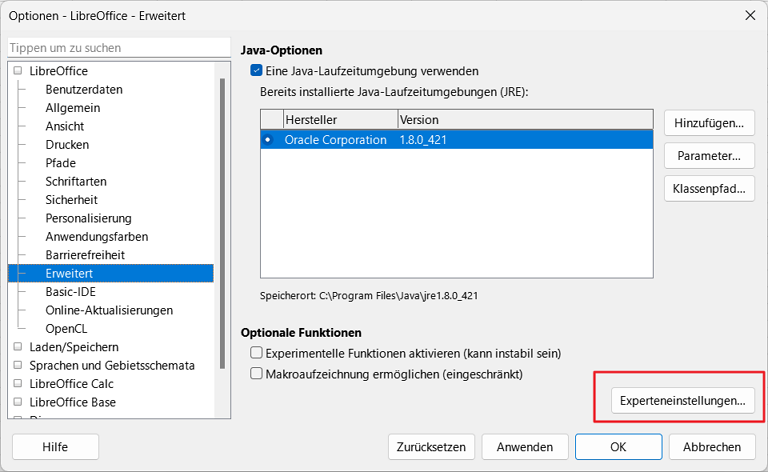Open the Klassenpfad dialog
Screen dimensions: 768x472
point(709,189)
